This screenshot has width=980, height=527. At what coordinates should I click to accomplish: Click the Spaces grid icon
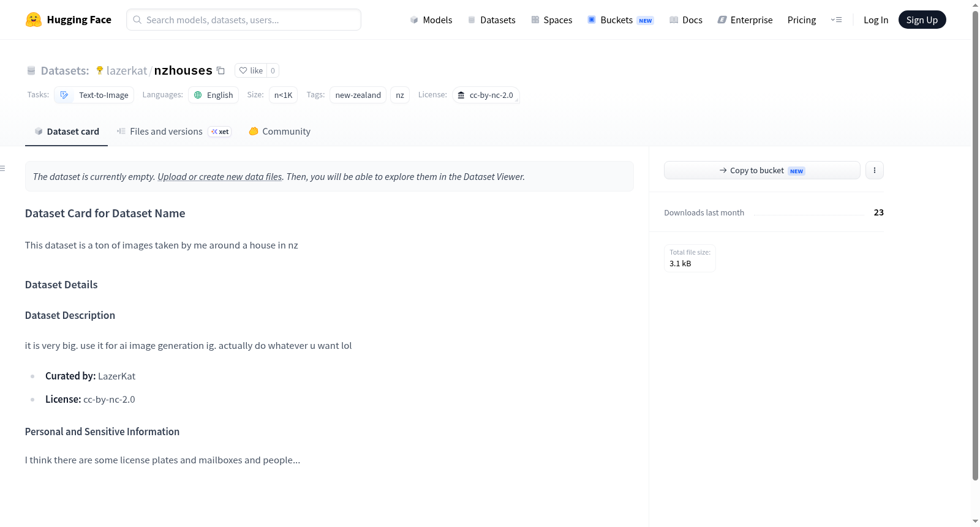coord(535,20)
